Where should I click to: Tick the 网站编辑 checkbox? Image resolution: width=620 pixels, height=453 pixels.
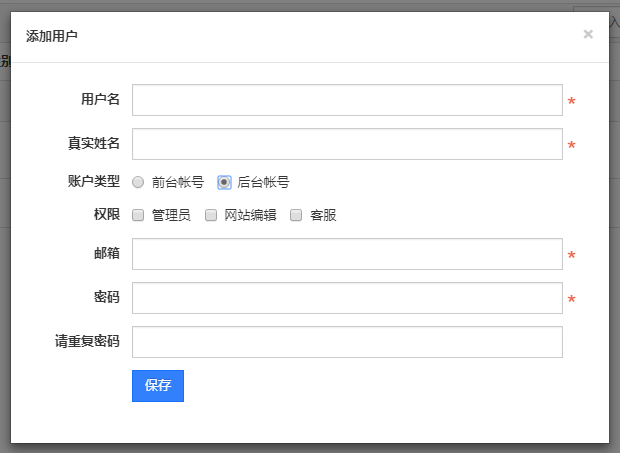coord(211,214)
